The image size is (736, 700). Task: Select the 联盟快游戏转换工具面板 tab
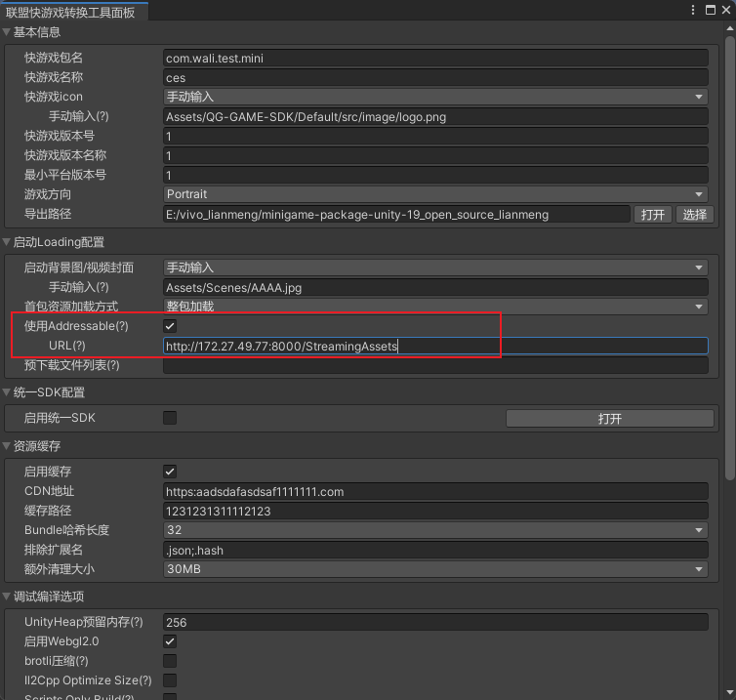[70, 11]
